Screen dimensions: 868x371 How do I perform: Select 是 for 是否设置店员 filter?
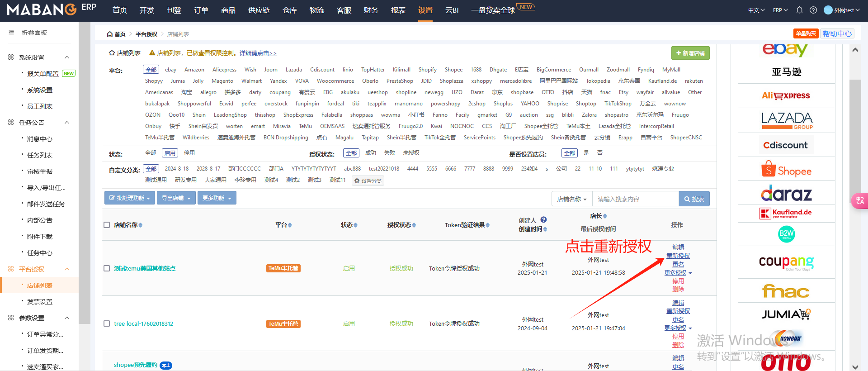[586, 153]
